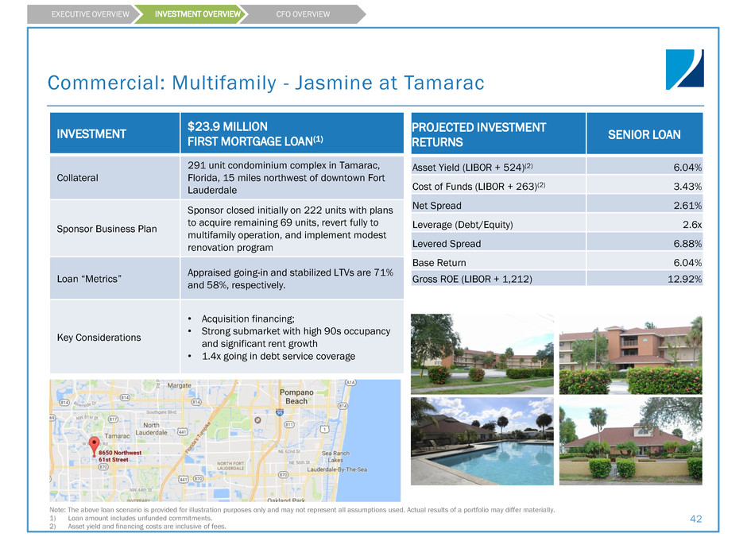Select the Key Considerations row label
The height and width of the screenshot is (560, 747).
pos(99,338)
